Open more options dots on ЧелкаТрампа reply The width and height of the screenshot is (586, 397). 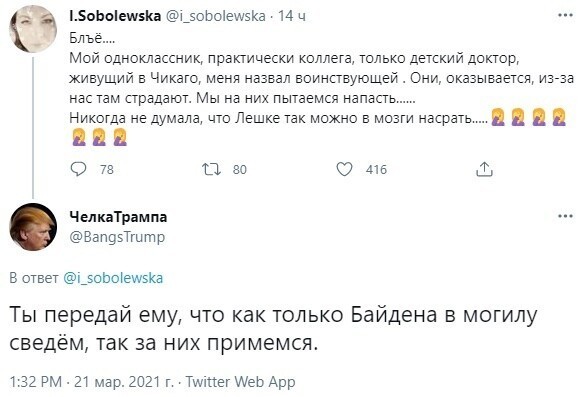(x=565, y=216)
